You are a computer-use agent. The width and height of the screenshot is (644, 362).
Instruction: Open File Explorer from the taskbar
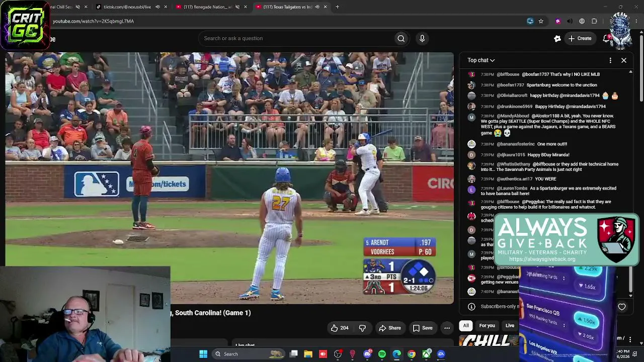(x=308, y=354)
